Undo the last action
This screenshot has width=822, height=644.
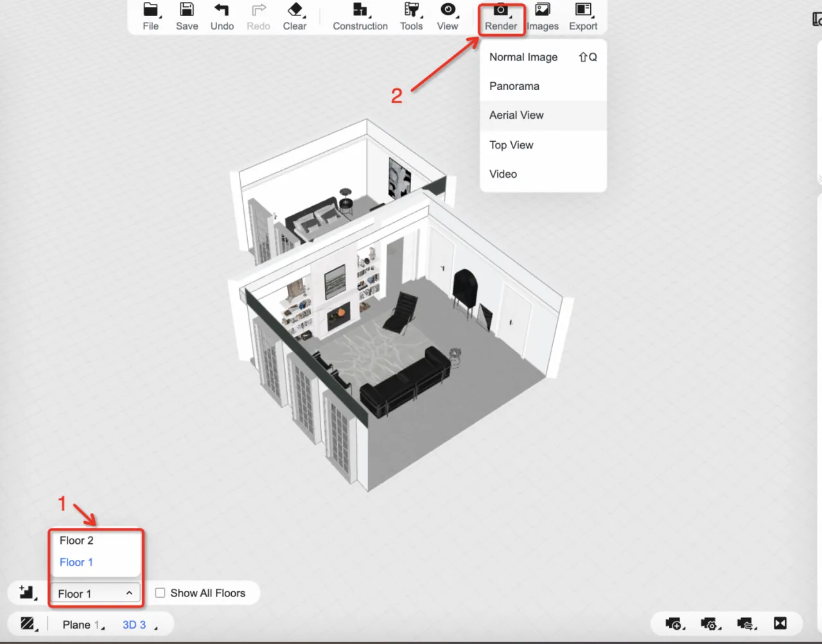tap(222, 16)
